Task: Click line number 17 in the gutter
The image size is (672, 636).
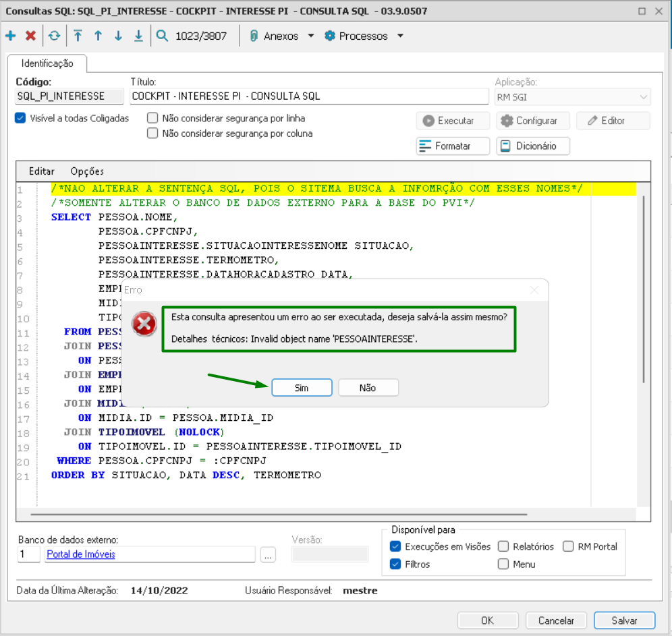Action: coord(23,419)
